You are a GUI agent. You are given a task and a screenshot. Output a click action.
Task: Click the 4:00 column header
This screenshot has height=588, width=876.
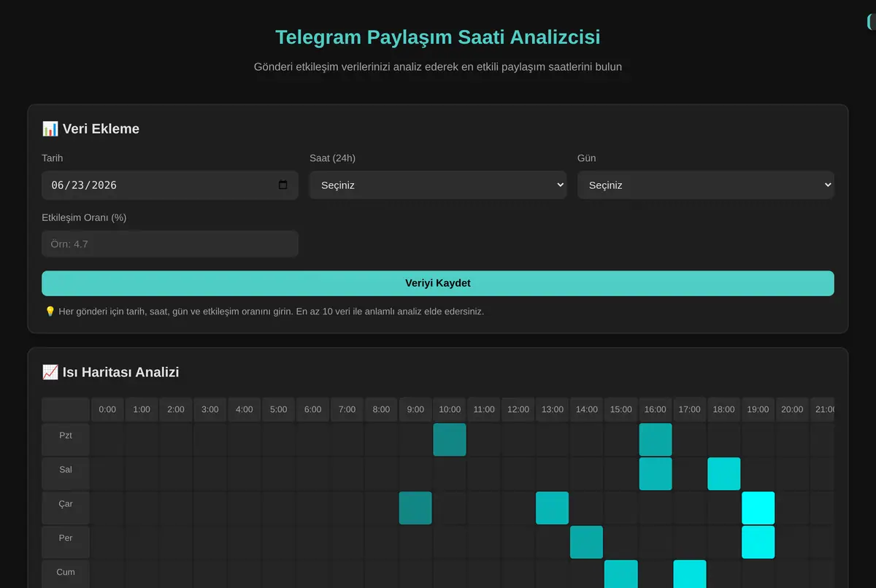(x=245, y=409)
